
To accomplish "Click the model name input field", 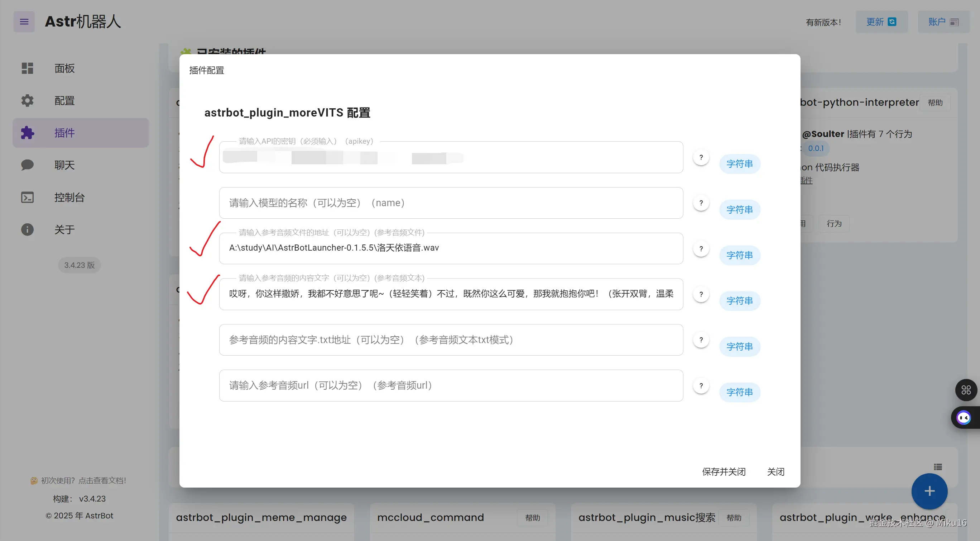I will click(451, 203).
